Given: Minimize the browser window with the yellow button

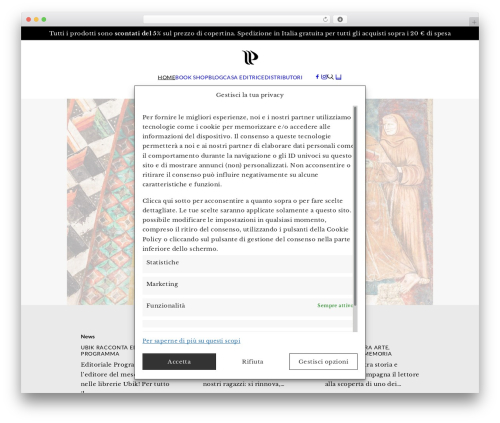Looking at the screenshot, I should click(36, 19).
